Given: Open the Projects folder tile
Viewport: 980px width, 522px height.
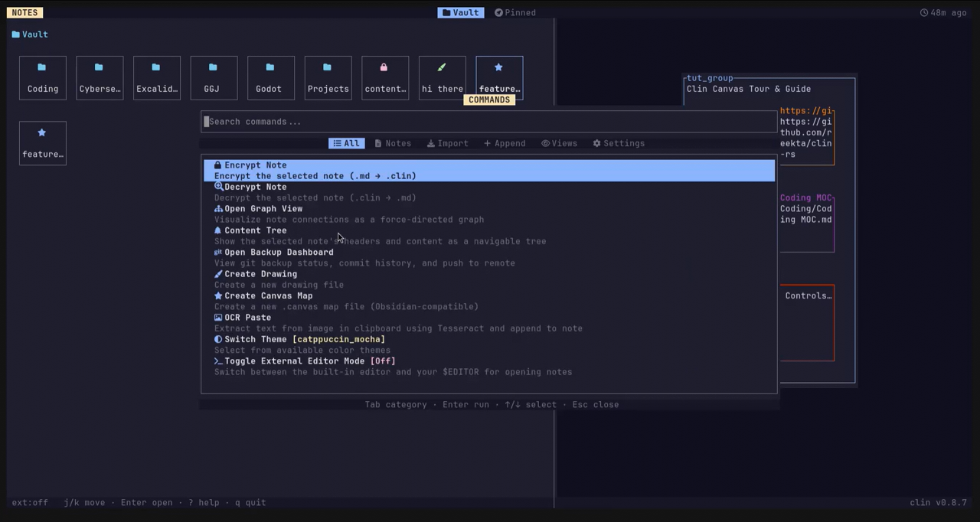Looking at the screenshot, I should [328, 77].
